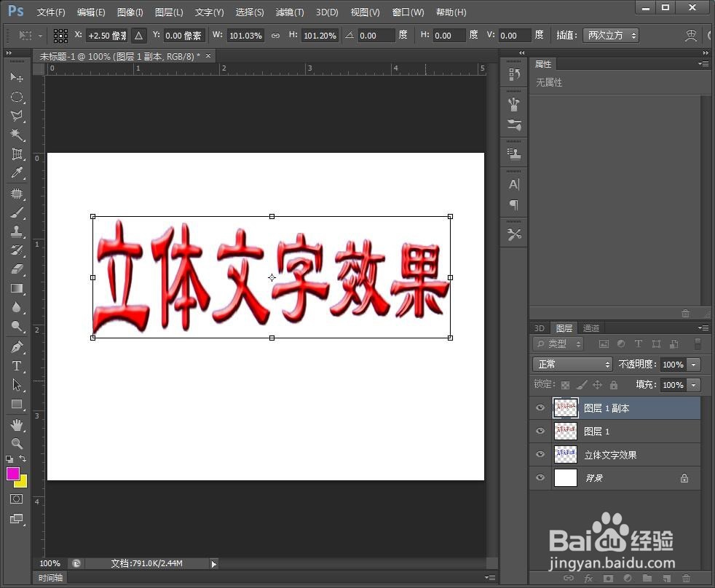Screen dimensions: 715x588
Task: Open the Character panel icon
Action: [513, 185]
